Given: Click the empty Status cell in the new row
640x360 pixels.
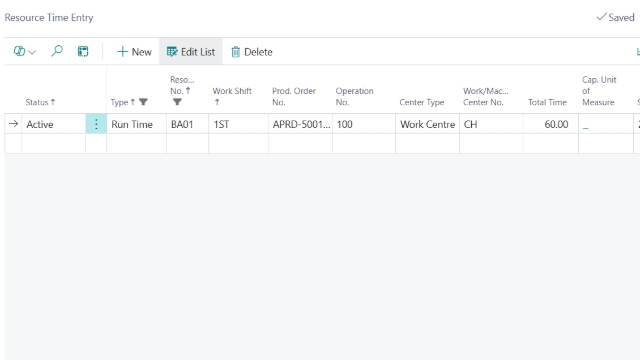Looking at the screenshot, I should pyautogui.click(x=53, y=144).
